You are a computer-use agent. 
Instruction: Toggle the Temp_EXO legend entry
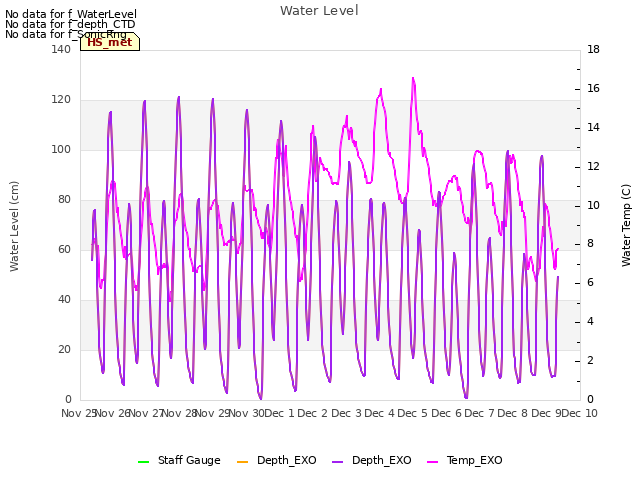[464, 460]
